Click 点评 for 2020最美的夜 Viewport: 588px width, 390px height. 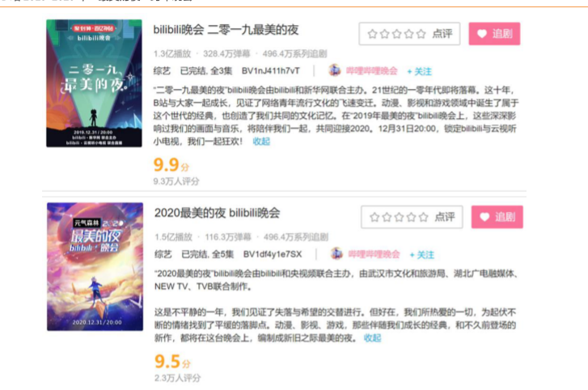point(445,217)
